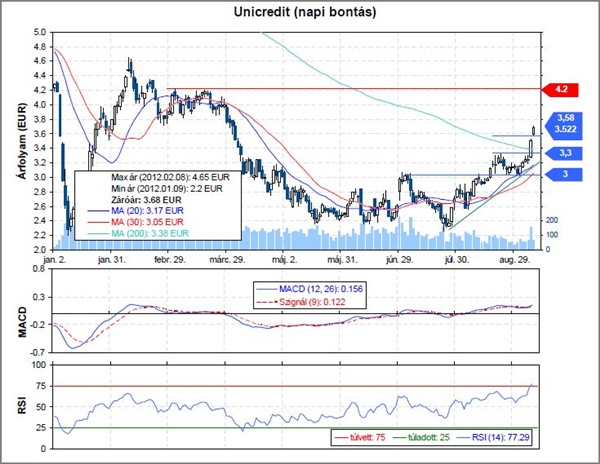The height and width of the screenshot is (464, 600).
Task: Click the 'jan. 2.' date label
Action: click(55, 260)
